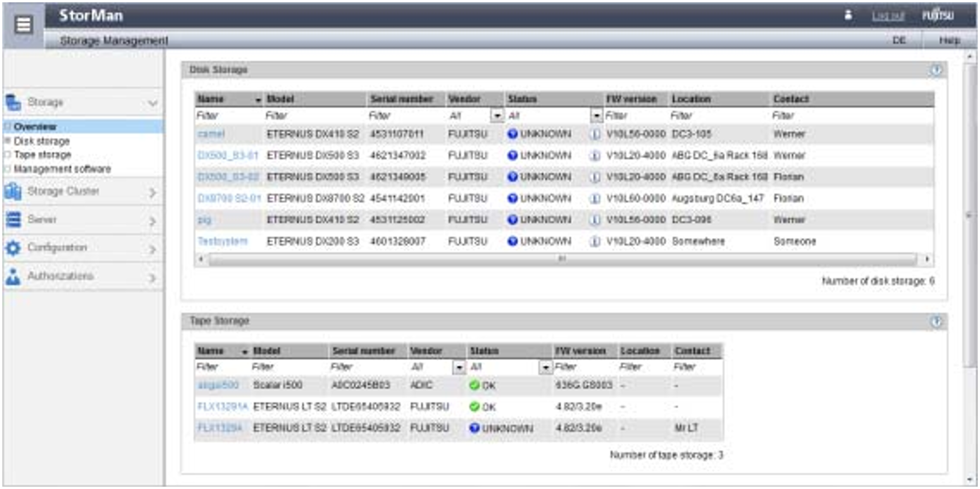Expand the Storage Cluster section
Screen dimensions: 980x489
tap(153, 192)
